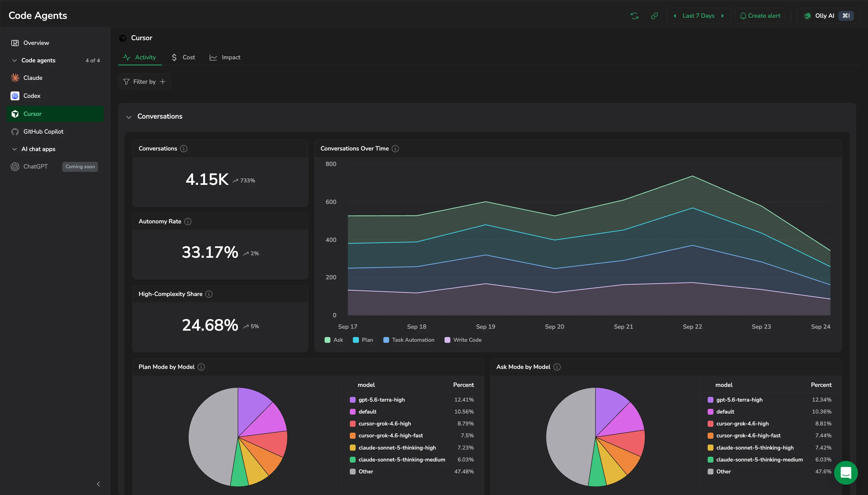
Task: Show info for the Conversations metric card
Action: 184,149
